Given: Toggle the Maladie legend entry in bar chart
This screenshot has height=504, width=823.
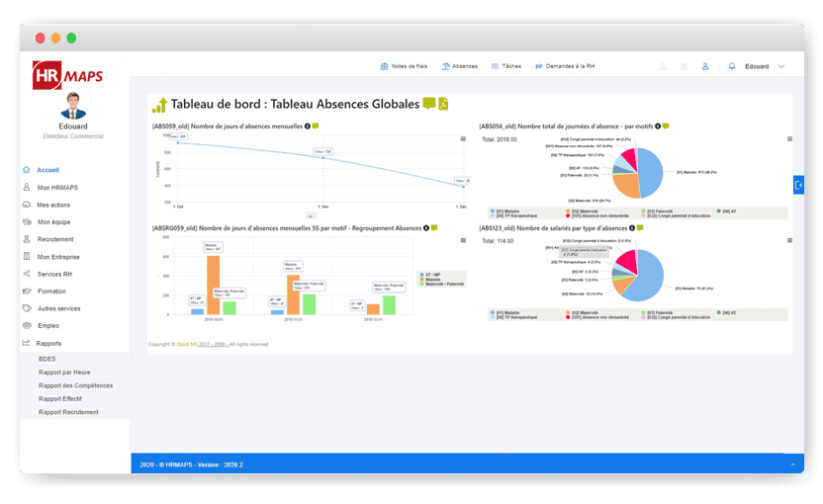Looking at the screenshot, I should pos(431,279).
